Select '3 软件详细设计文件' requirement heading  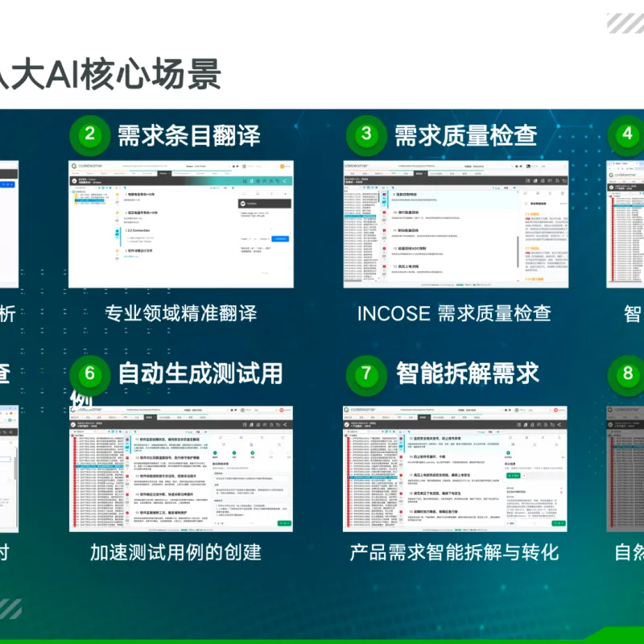pos(138,250)
